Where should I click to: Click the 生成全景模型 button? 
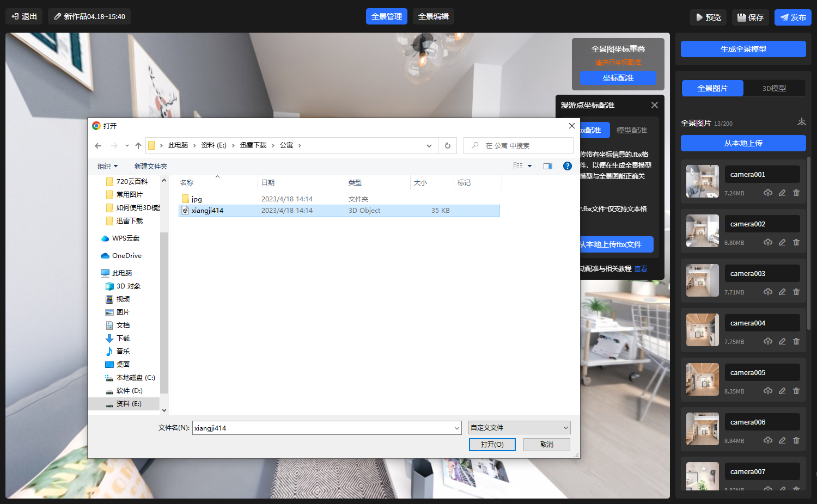click(x=743, y=49)
